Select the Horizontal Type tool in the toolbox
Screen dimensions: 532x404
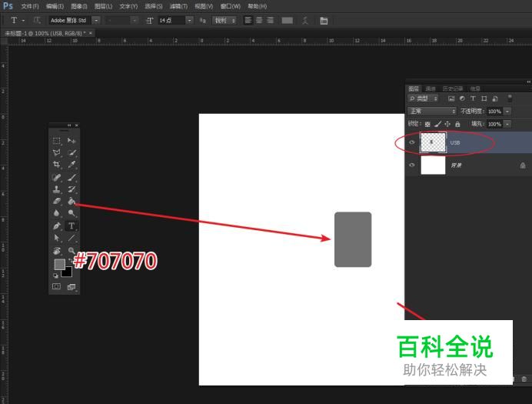[71, 225]
